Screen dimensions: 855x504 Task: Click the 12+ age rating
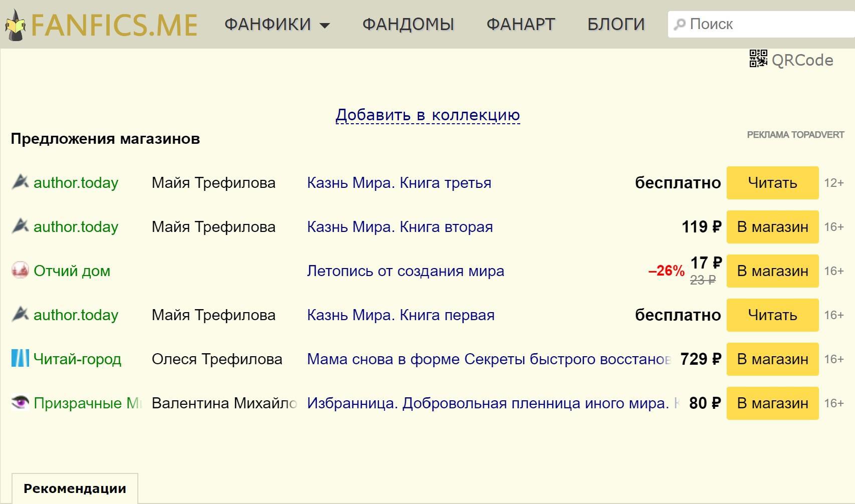point(834,183)
